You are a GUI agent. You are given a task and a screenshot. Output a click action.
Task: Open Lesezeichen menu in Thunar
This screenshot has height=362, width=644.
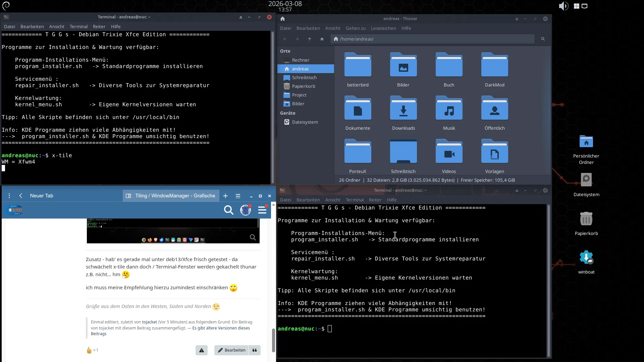coord(383,28)
